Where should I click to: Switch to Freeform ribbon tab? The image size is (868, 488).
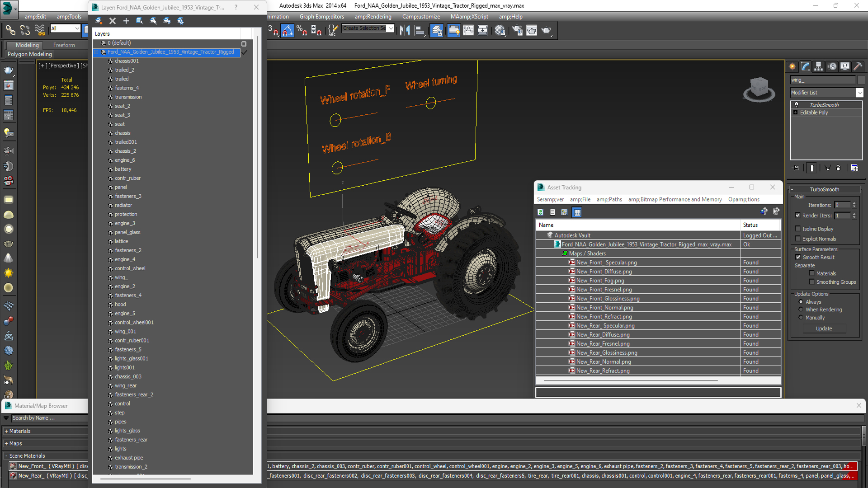(64, 45)
